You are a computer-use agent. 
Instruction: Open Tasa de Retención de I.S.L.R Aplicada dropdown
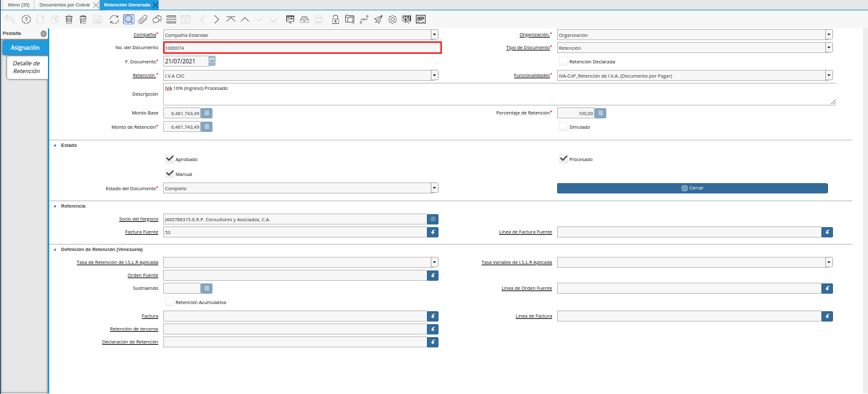[x=435, y=262]
